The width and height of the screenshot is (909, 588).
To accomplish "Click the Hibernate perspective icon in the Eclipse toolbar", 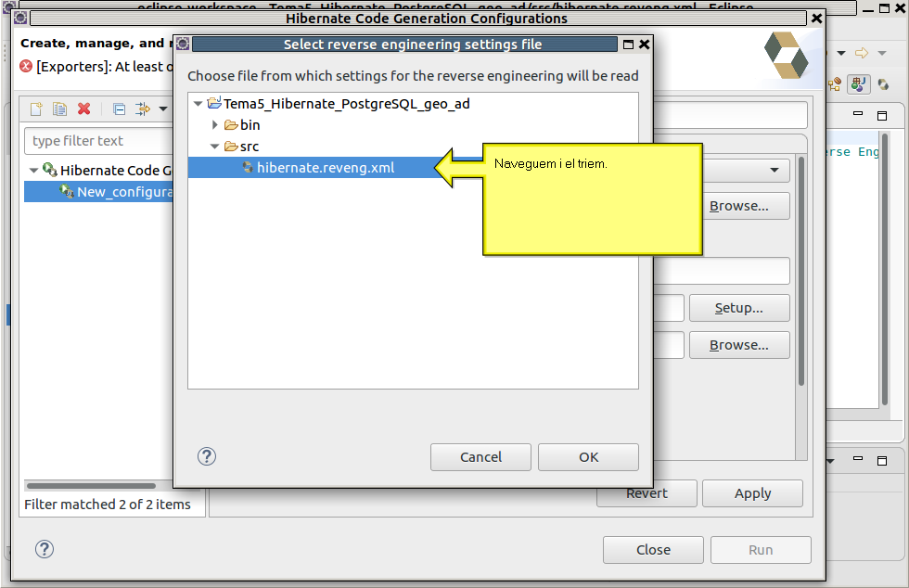I will pyautogui.click(x=859, y=84).
